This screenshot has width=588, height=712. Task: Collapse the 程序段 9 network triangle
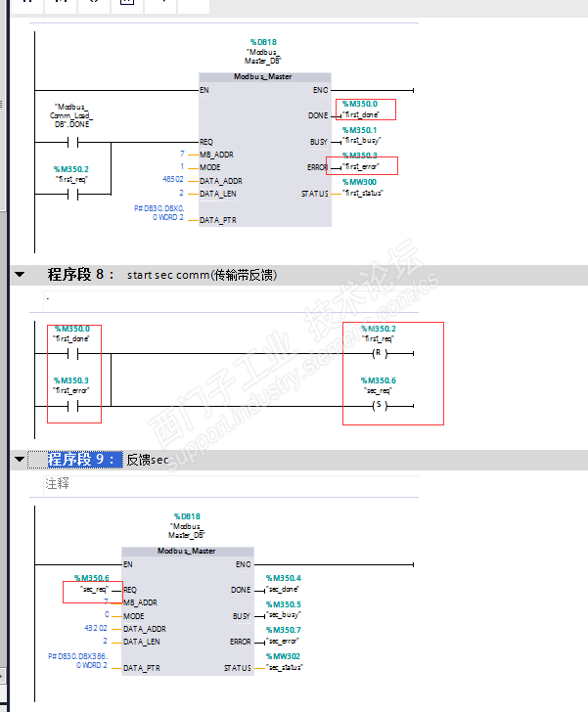[20, 459]
